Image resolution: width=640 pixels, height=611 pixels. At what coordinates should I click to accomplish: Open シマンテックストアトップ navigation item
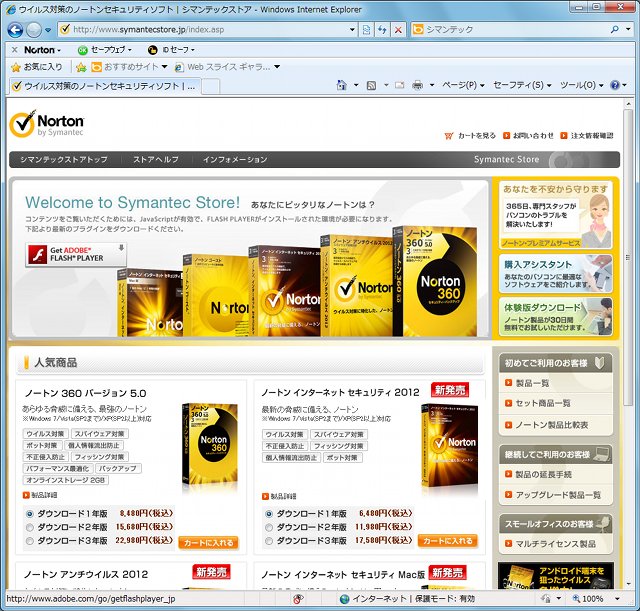(64, 160)
